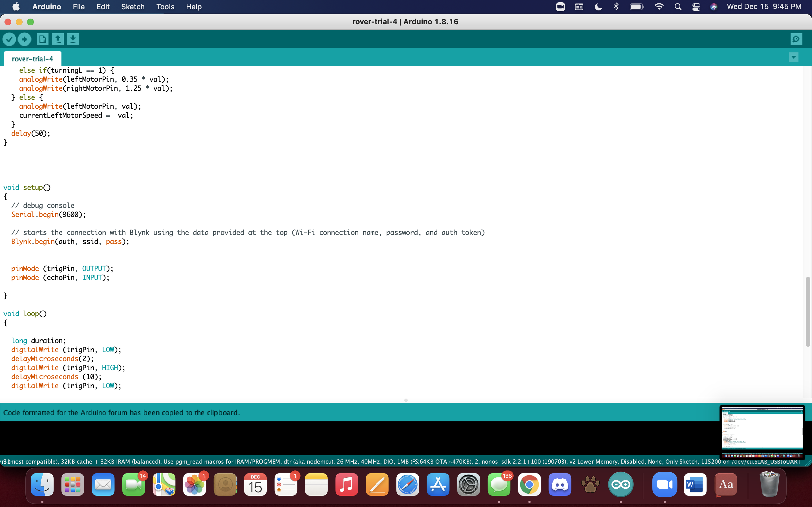This screenshot has height=507, width=812.
Task: Open the battery status dropdown
Action: point(637,7)
